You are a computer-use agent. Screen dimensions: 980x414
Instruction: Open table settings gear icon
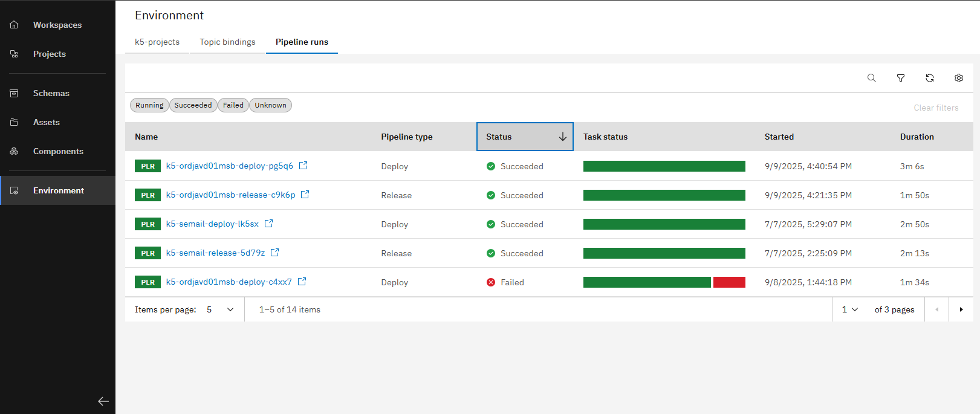pyautogui.click(x=958, y=78)
